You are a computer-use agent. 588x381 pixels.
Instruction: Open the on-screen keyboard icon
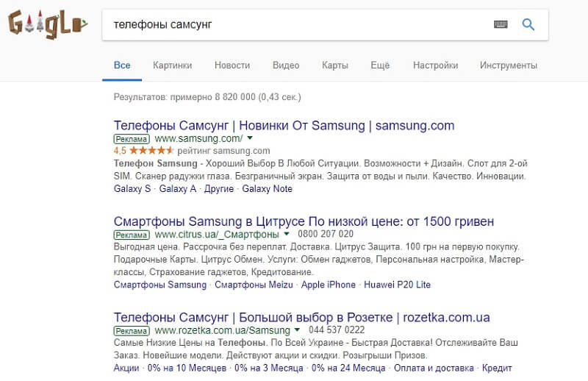[501, 24]
